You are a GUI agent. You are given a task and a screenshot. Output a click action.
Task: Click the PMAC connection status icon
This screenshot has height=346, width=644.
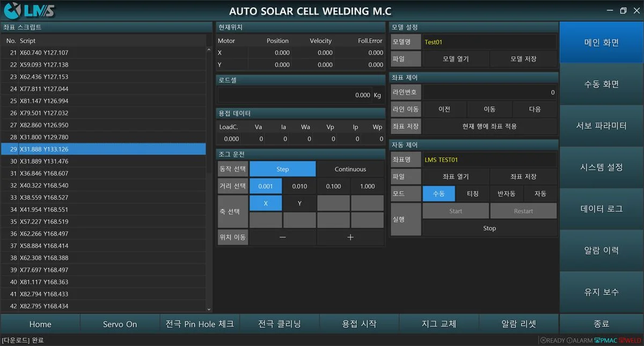pos(597,340)
